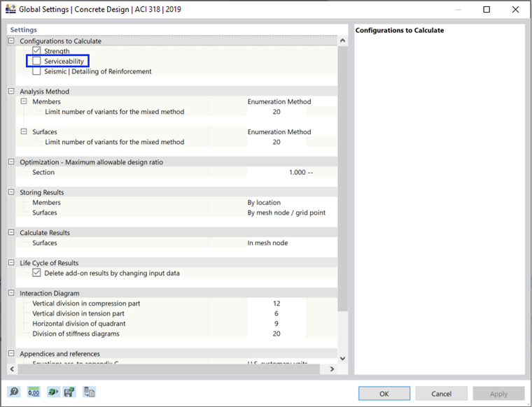Open units and decimal places (0.00) icon
Image resolution: width=532 pixels, height=407 pixels.
click(x=34, y=392)
